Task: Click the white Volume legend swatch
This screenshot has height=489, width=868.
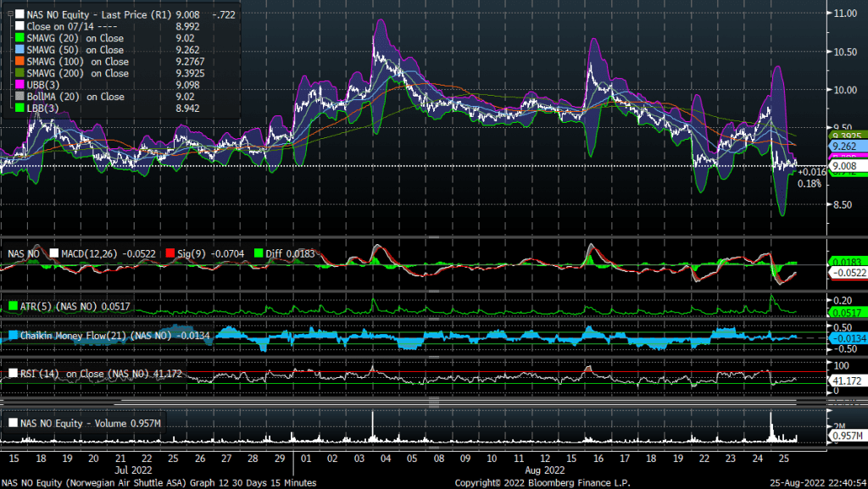Action: 13,423
